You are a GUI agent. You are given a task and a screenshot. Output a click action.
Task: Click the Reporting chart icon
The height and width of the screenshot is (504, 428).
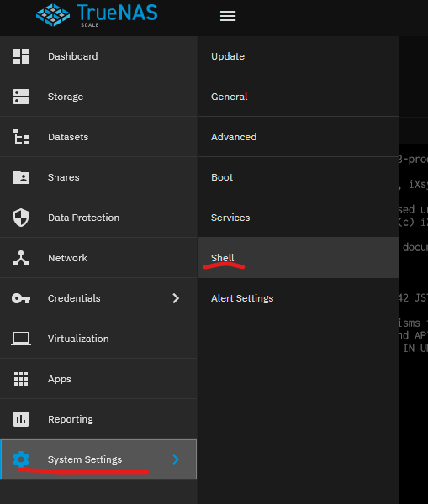click(x=21, y=419)
